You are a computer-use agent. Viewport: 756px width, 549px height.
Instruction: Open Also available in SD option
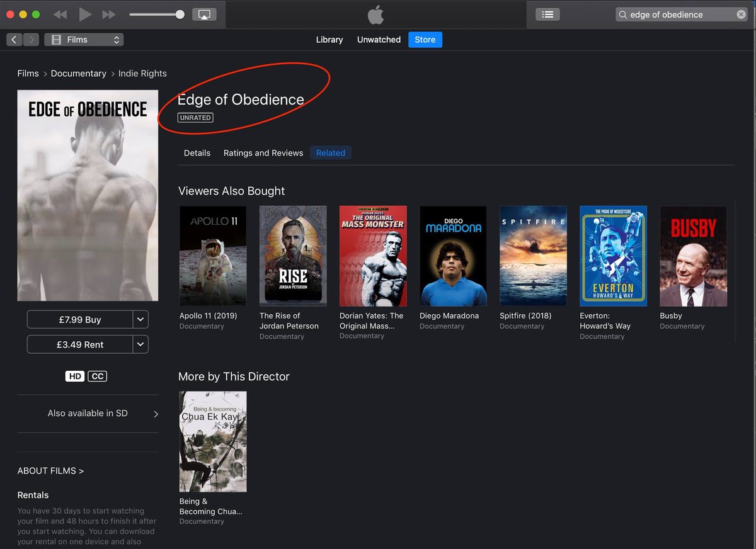pos(88,414)
